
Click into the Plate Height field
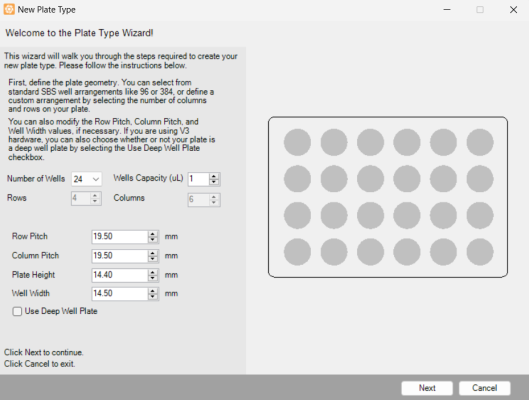click(x=120, y=275)
